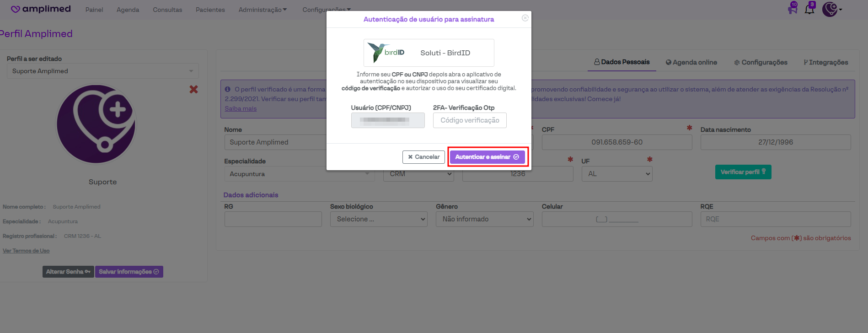Click the blue info icon in banner
Image resolution: width=868 pixels, height=333 pixels.
[x=228, y=89]
